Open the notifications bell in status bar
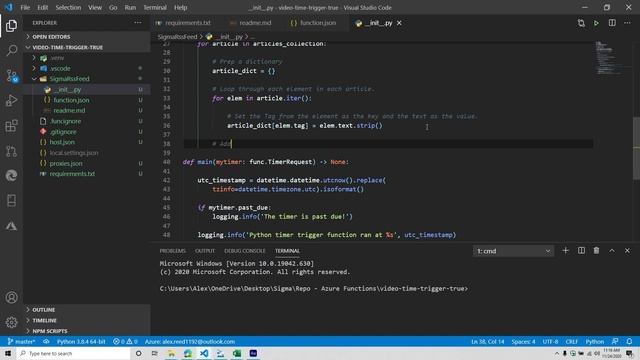The image size is (640, 360). pos(629,342)
